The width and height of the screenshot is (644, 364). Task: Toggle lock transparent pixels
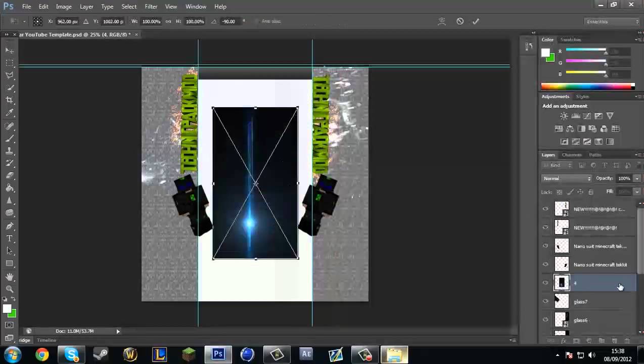[x=559, y=192]
